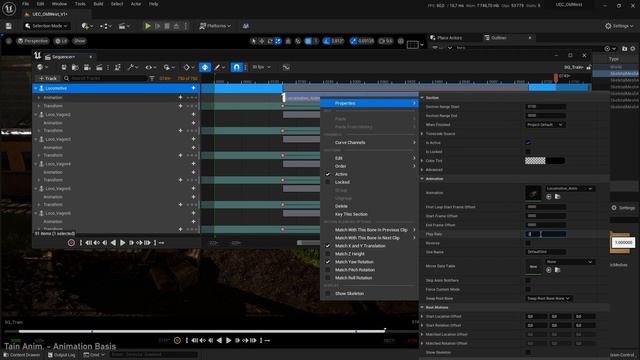640x360 pixels.
Task: Open Curve Channels submenu
Action: click(369, 142)
